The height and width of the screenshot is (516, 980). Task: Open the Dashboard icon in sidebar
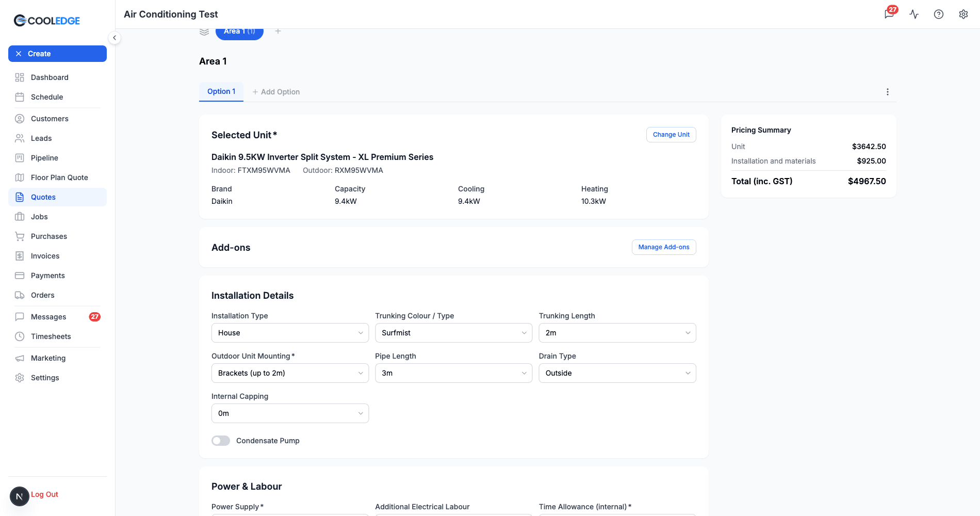pyautogui.click(x=20, y=77)
